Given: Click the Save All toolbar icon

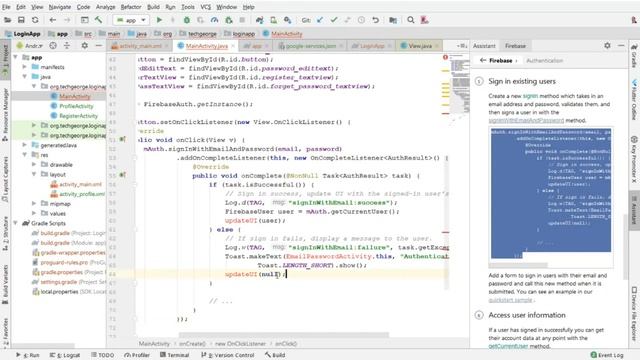Looking at the screenshot, I should pos(21,20).
